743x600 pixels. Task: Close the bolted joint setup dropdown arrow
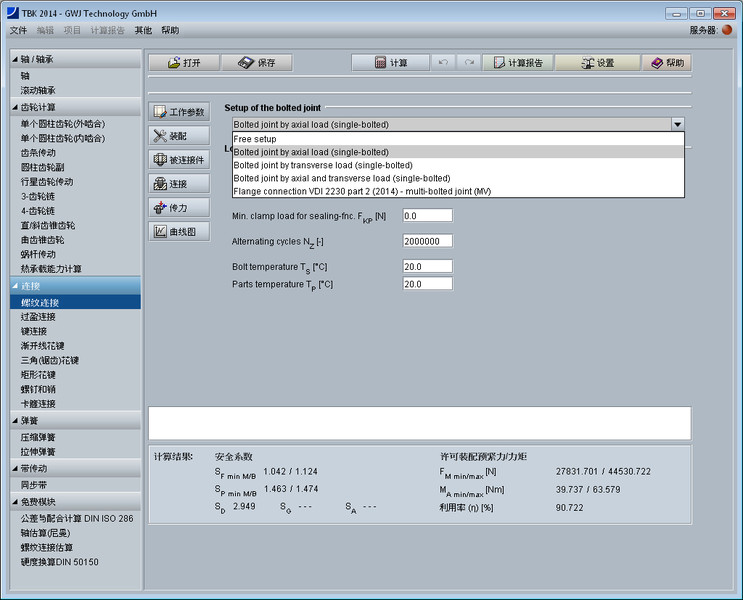tap(678, 124)
